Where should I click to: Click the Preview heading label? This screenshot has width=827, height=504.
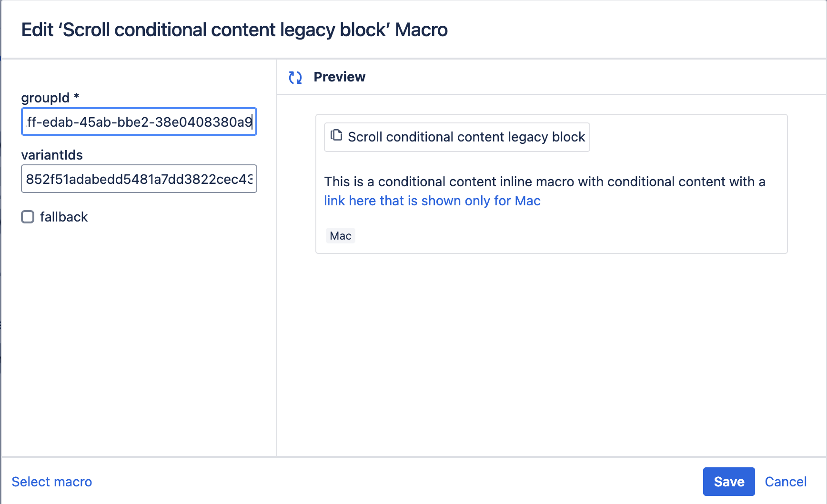click(339, 77)
